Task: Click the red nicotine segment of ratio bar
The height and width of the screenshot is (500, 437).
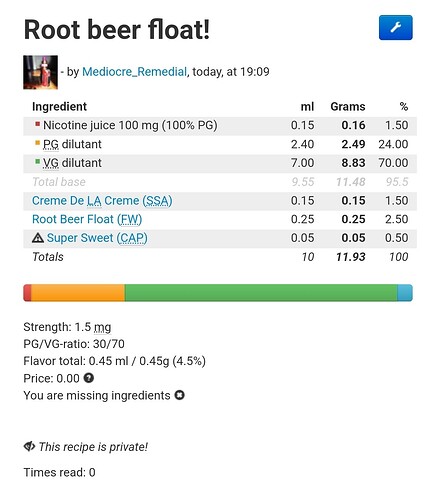Action: [x=27, y=293]
